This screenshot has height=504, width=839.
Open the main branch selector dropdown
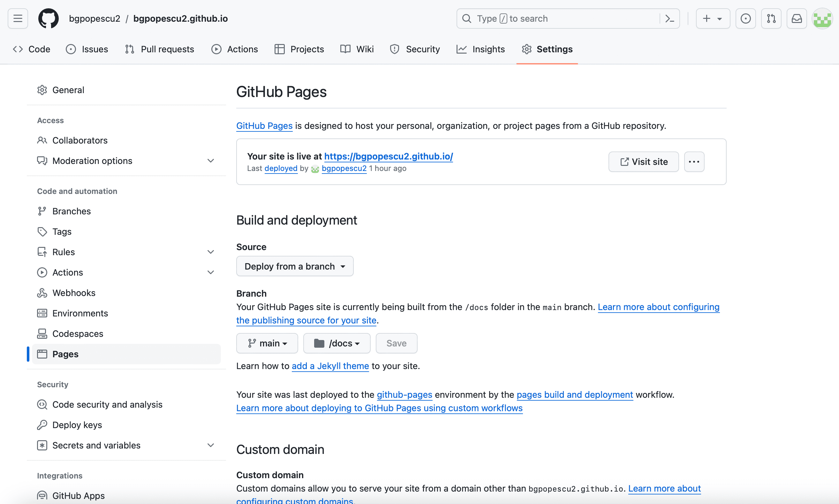click(x=267, y=343)
